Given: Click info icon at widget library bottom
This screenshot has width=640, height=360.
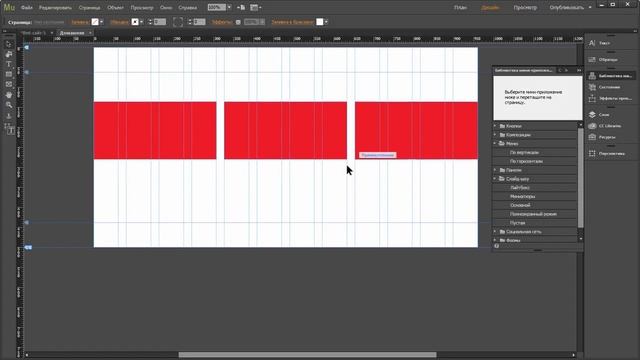Looking at the screenshot, I should (x=497, y=246).
